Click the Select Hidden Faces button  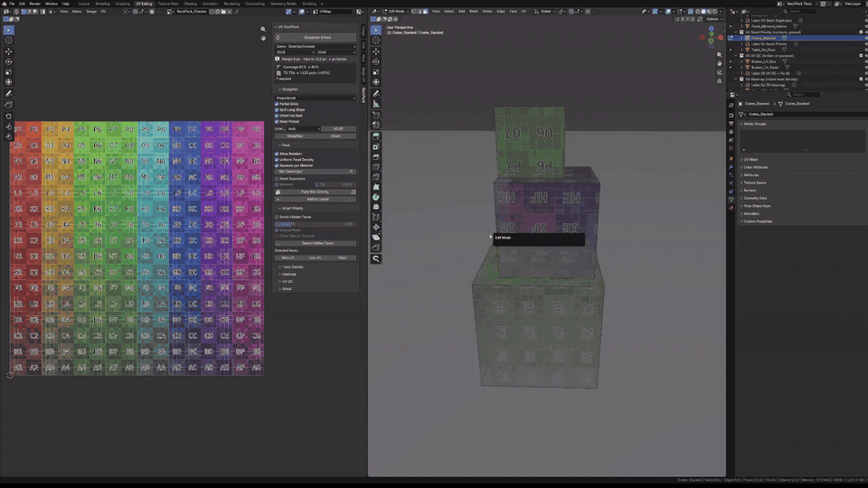(316, 243)
